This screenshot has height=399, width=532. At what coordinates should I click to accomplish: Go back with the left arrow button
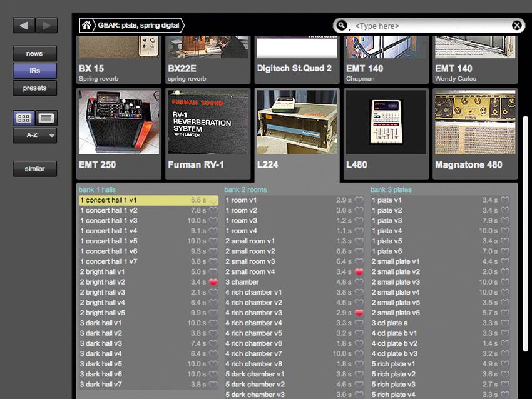pyautogui.click(x=24, y=26)
